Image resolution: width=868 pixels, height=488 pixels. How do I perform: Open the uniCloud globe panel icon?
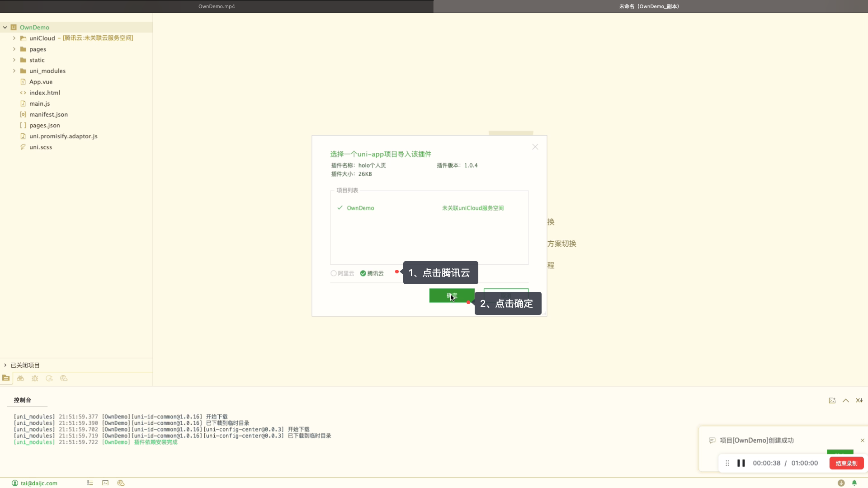[x=64, y=378]
